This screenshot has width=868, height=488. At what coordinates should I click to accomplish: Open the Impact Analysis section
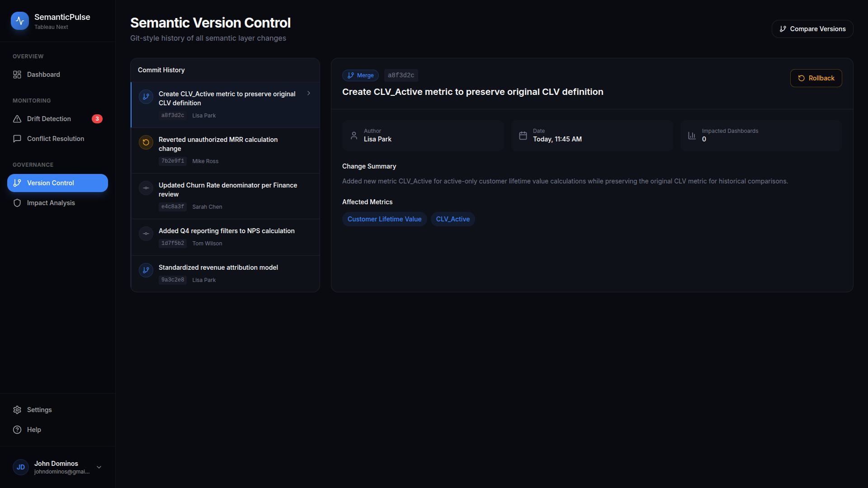(51, 203)
